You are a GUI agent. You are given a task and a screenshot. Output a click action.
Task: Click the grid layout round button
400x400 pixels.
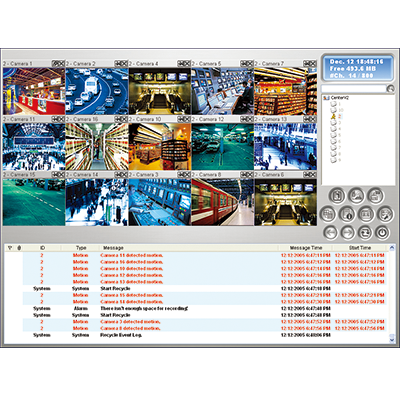coord(328,214)
